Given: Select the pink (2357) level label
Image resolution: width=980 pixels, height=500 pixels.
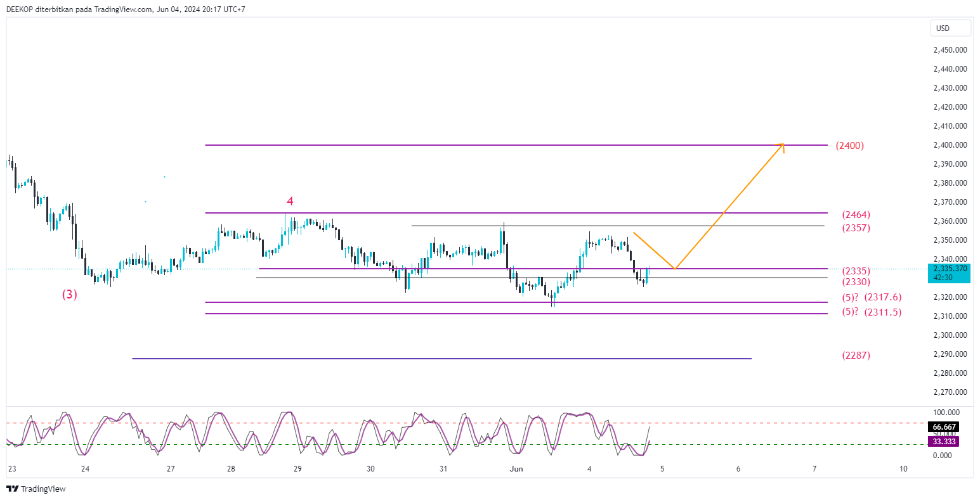Looking at the screenshot, I should pos(856,228).
